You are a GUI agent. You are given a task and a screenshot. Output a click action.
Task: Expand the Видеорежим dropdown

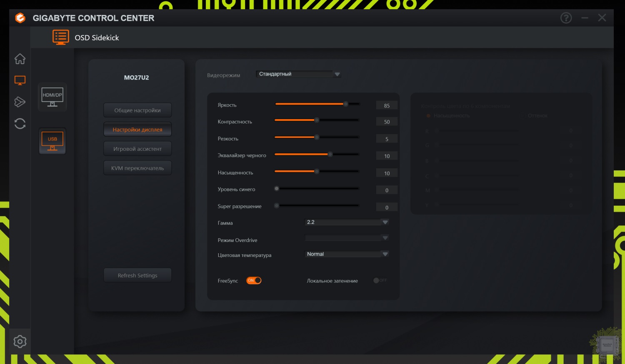click(x=337, y=74)
